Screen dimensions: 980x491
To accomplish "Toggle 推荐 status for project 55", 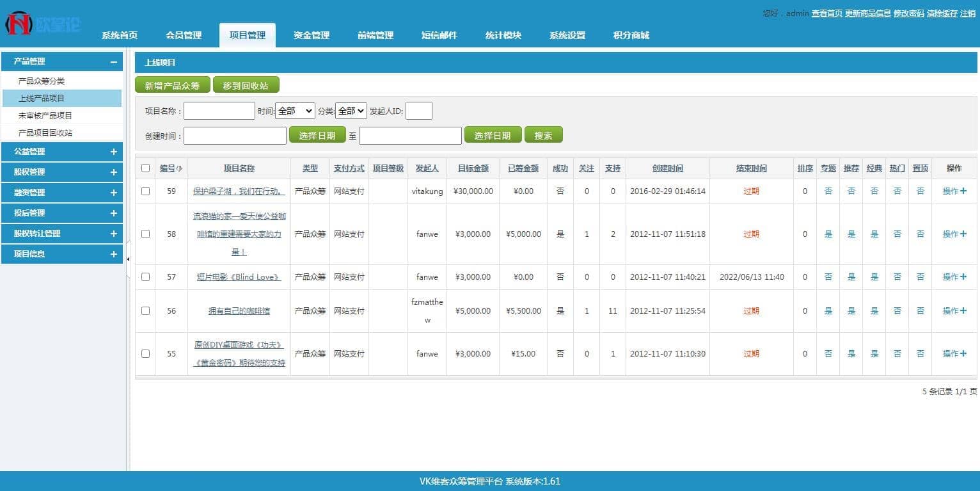I will [851, 354].
